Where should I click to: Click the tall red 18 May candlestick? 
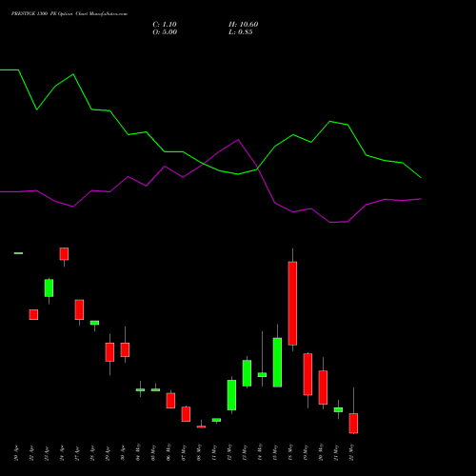[x=292, y=303]
